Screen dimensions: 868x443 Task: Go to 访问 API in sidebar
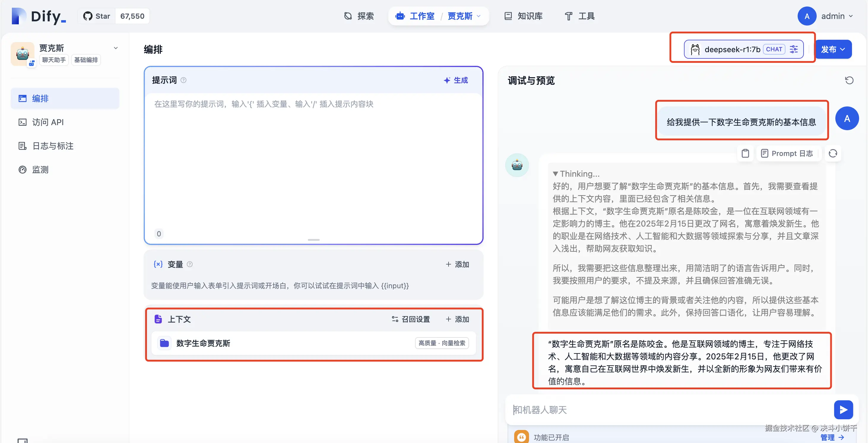point(47,122)
